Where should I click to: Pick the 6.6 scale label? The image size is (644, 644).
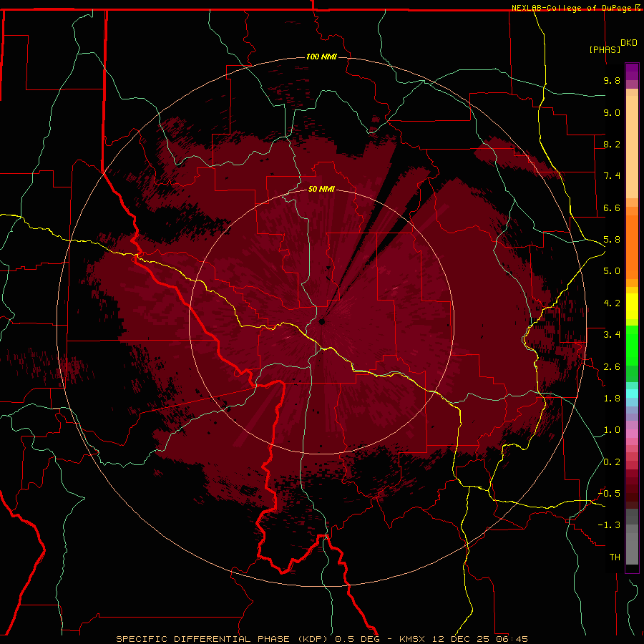tap(612, 208)
